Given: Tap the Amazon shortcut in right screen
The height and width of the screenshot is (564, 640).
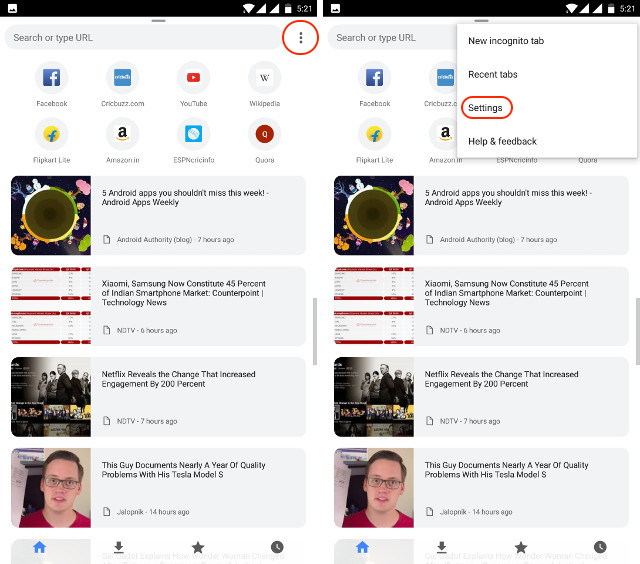Looking at the screenshot, I should pyautogui.click(x=443, y=134).
